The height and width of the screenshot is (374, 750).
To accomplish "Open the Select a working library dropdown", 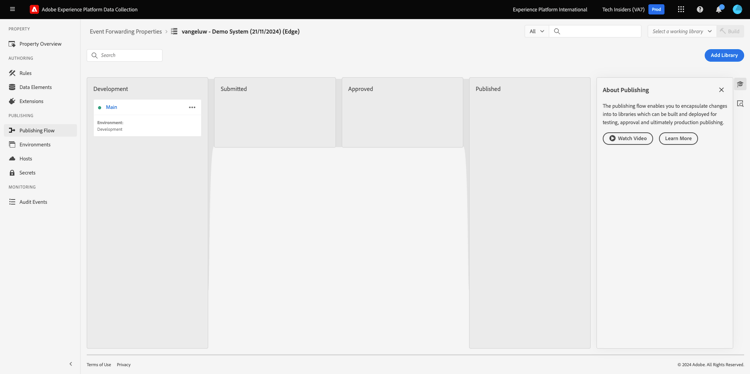I will (x=682, y=31).
